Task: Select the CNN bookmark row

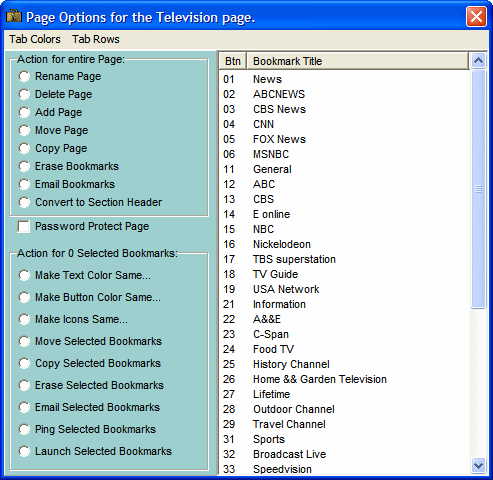Action: [x=345, y=124]
